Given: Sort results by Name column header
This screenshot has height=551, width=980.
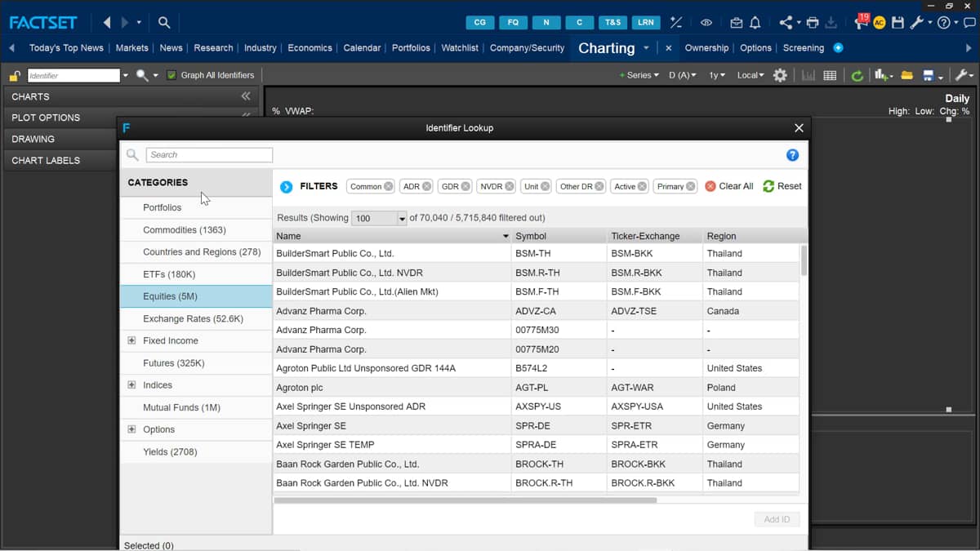Looking at the screenshot, I should click(x=392, y=236).
